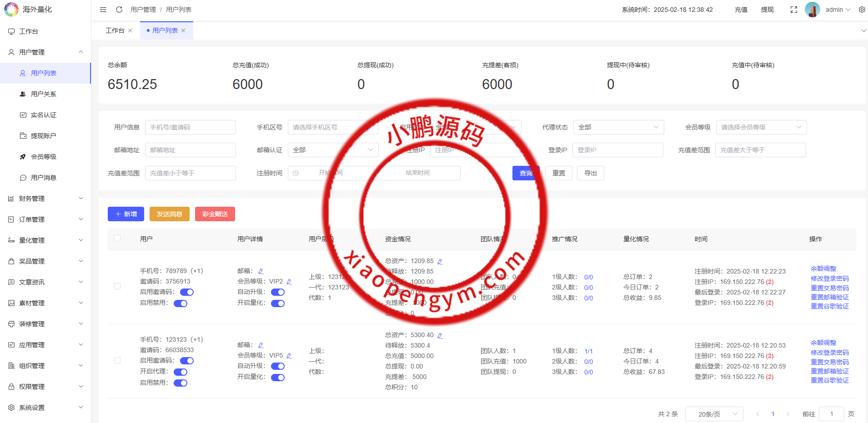Open the settings gear icon at top right
The image size is (868, 423).
pos(862,10)
